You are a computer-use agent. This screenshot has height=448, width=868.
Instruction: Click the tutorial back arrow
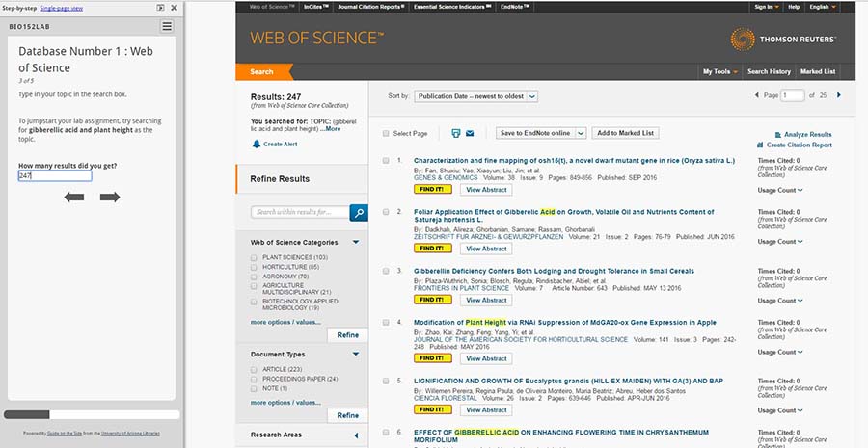click(74, 197)
